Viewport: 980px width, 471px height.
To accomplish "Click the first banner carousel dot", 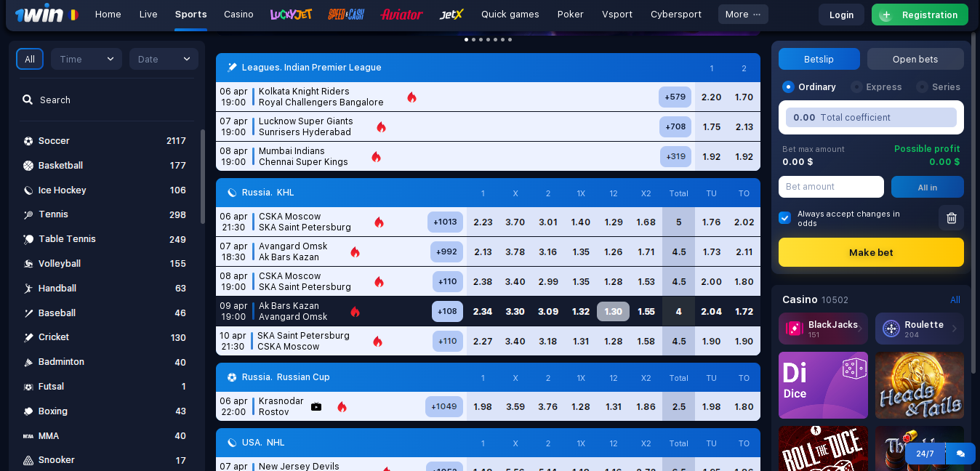I will coord(466,39).
